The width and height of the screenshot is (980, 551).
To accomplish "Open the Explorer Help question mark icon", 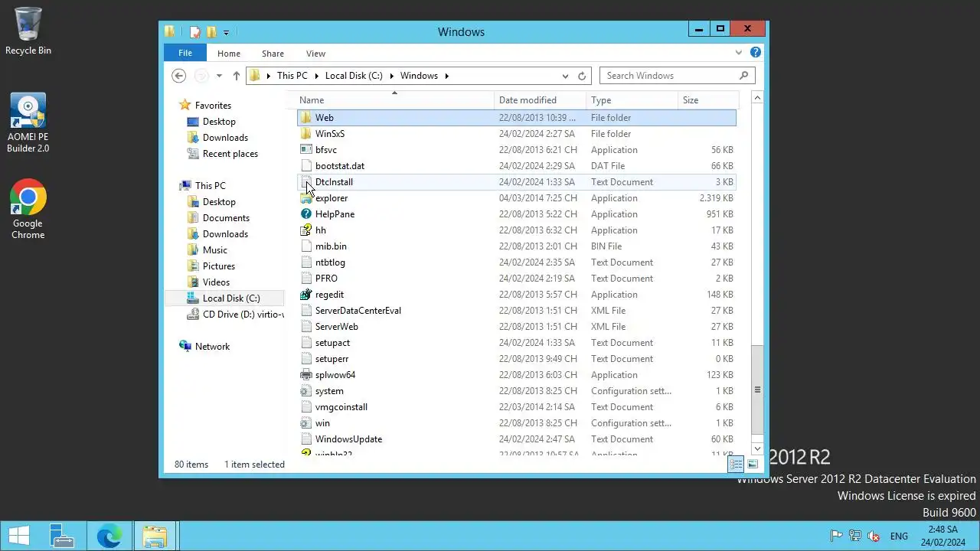I will point(756,53).
